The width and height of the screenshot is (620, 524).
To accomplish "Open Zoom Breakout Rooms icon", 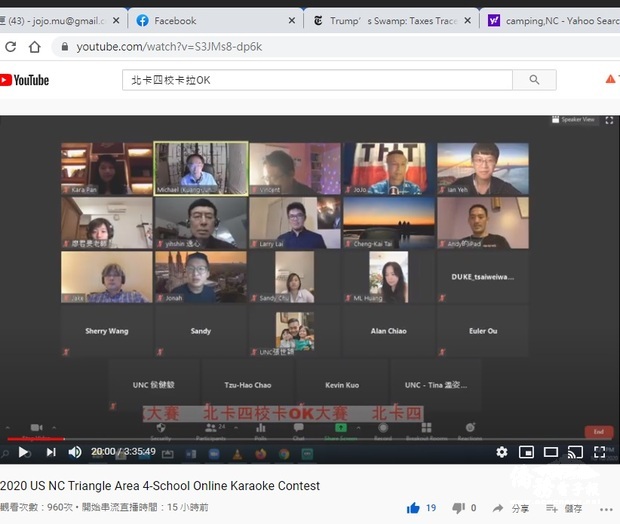I will coord(426,428).
